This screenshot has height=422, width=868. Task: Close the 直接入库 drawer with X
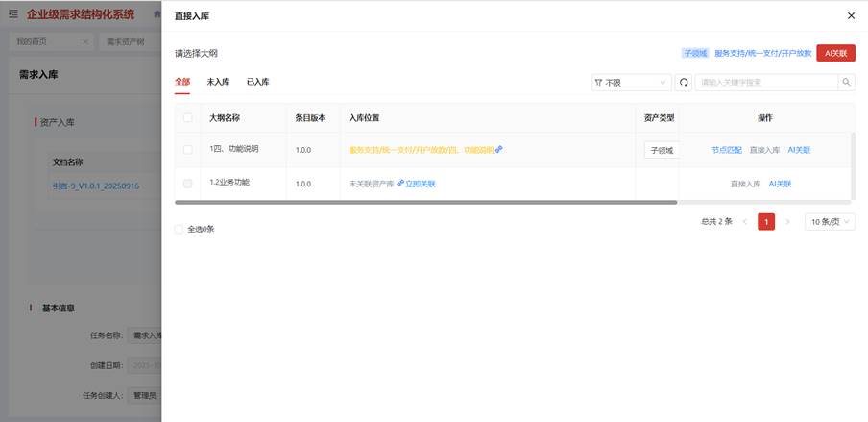pyautogui.click(x=851, y=16)
